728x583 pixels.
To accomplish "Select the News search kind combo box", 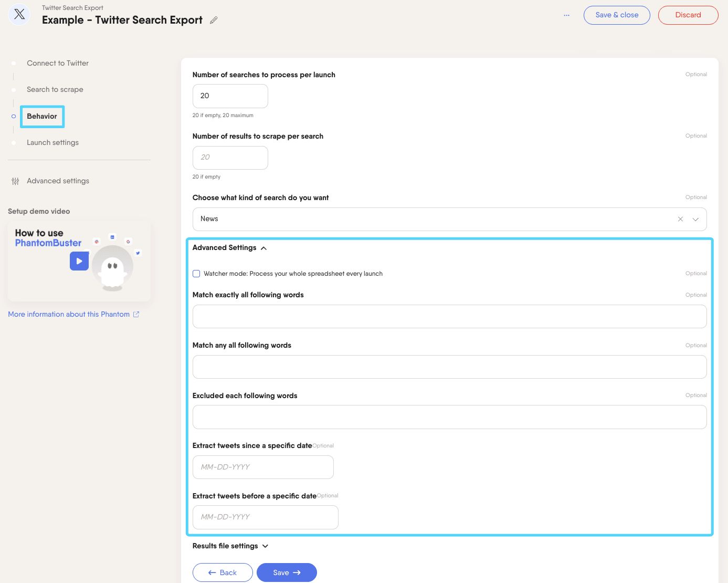I will (x=449, y=219).
